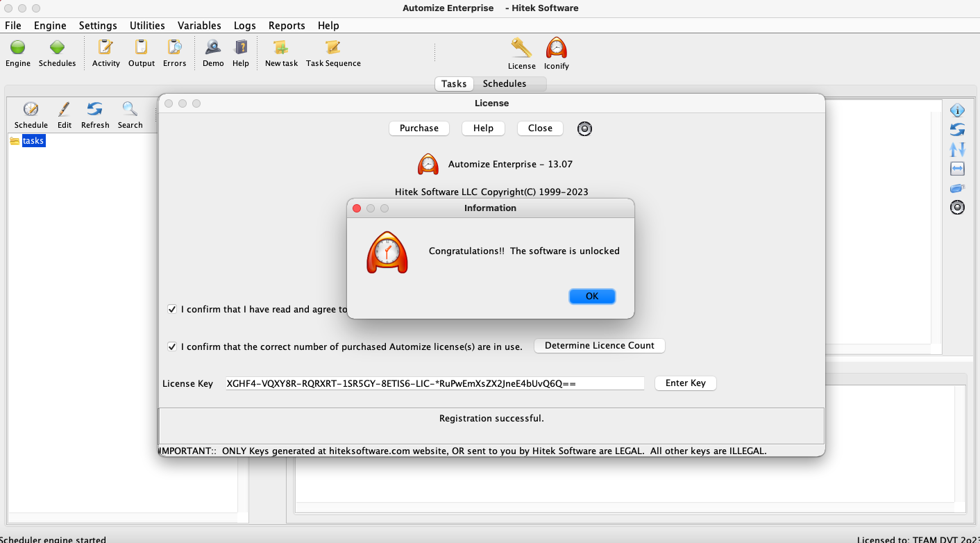Click the labeled Refresh icon in tasks panel
This screenshot has width=980, height=543.
click(x=95, y=109)
